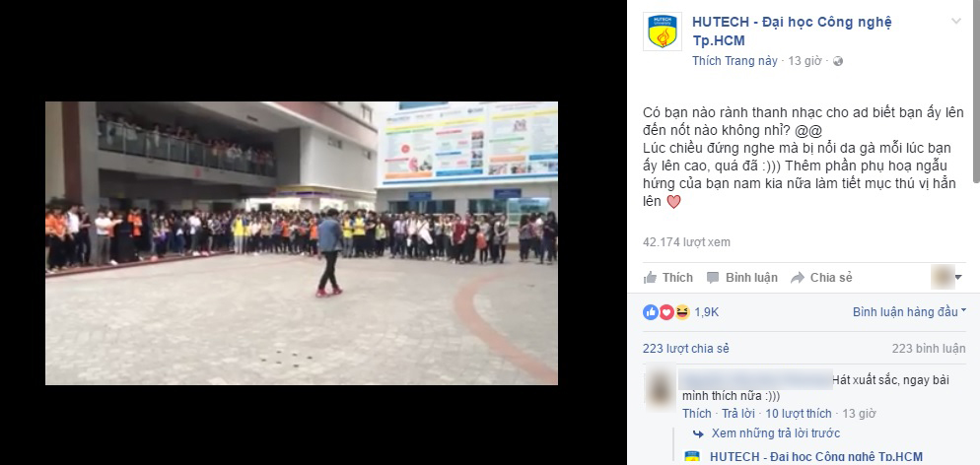Share the post with the Chia sẻ arrow

[x=797, y=278]
